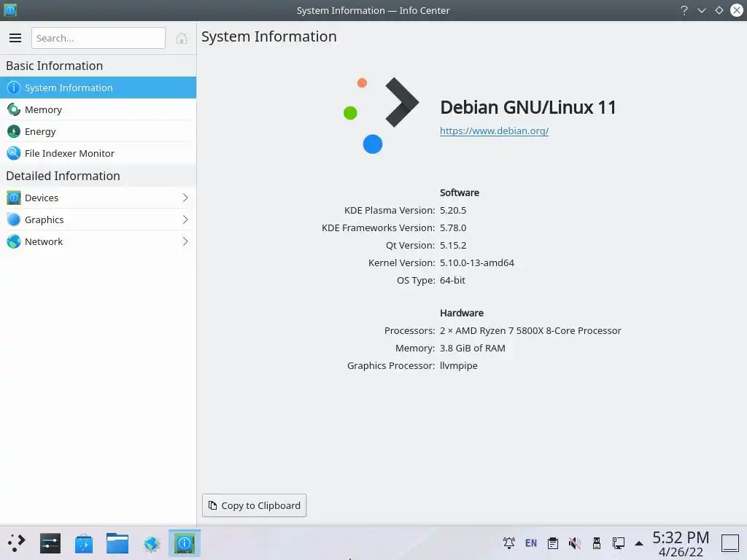The width and height of the screenshot is (747, 560).
Task: Click the Basic Information header
Action: [x=54, y=66]
